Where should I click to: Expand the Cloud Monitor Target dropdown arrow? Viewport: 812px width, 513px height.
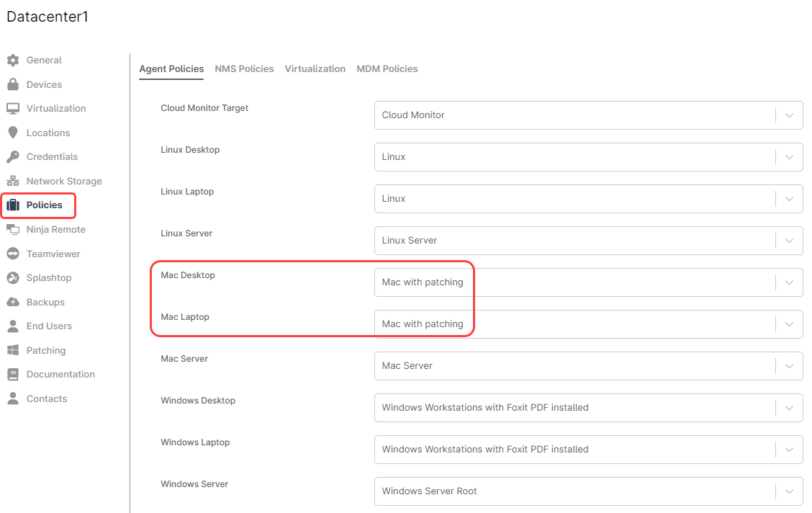(x=789, y=115)
